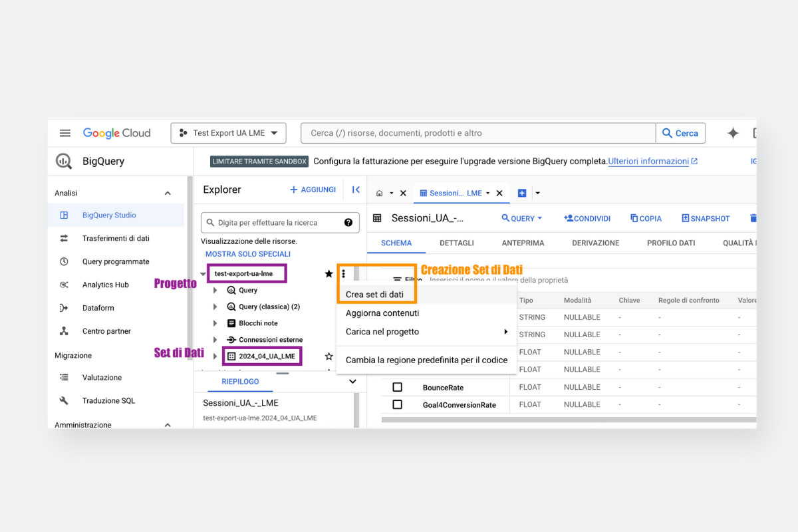Screen dimensions: 798x532
Task: Click the Trasferimenti di dati arrows icon
Action: click(x=64, y=238)
